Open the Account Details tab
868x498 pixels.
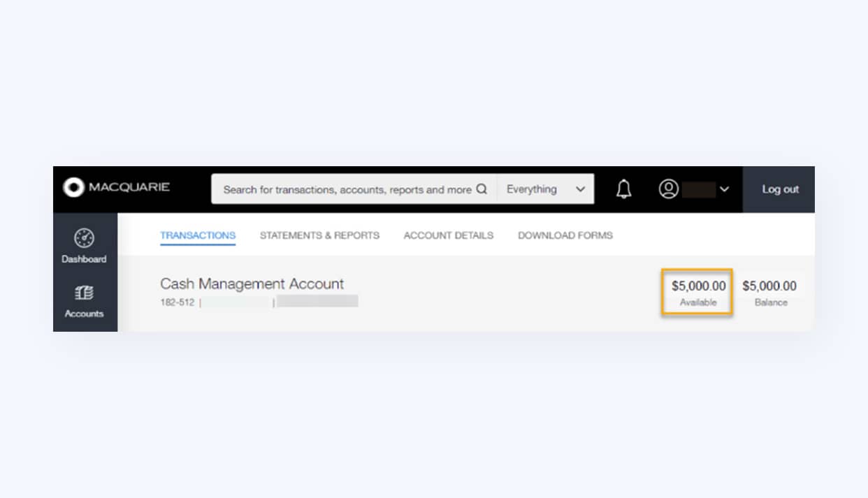pyautogui.click(x=449, y=235)
